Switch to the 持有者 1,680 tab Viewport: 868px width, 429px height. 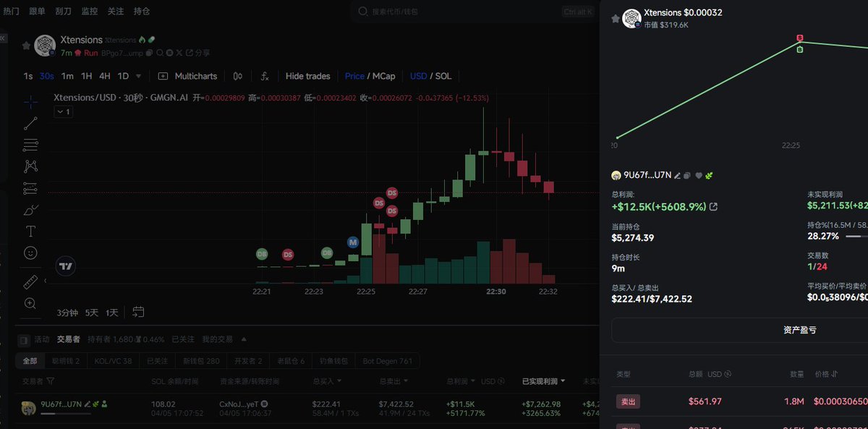pyautogui.click(x=109, y=339)
